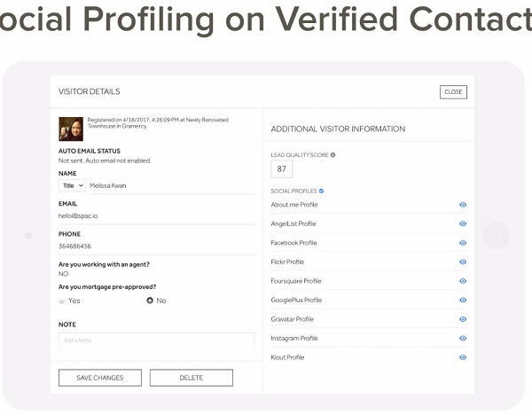The width and height of the screenshot is (532, 414).
Task: Close the Visitor Details dialog
Action: click(453, 91)
